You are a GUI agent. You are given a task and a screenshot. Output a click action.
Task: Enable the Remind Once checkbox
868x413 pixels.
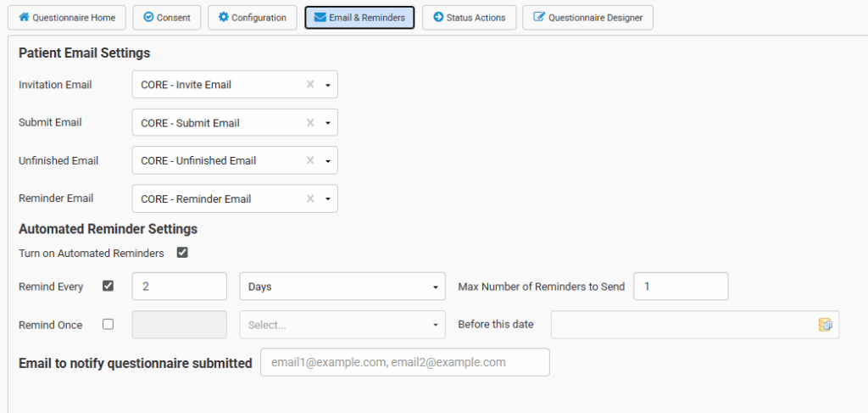(108, 324)
